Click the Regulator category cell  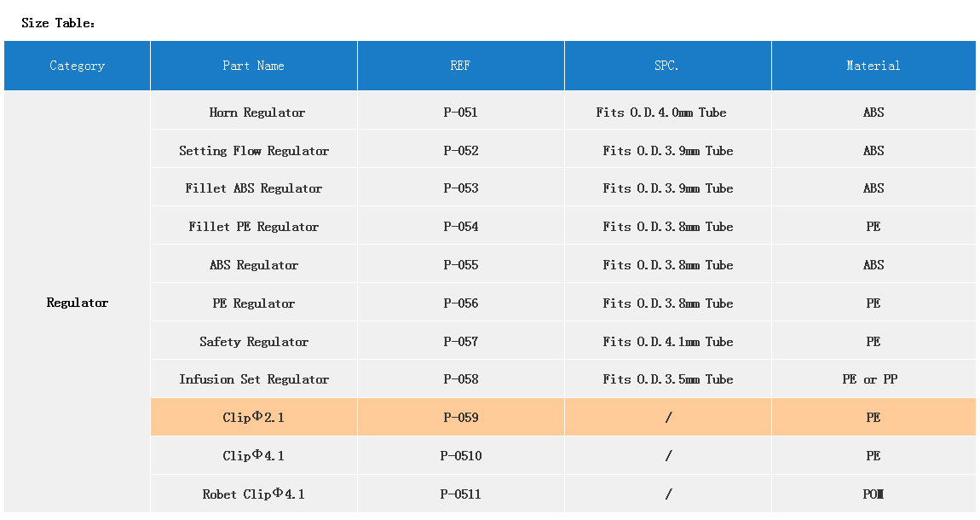(x=78, y=303)
